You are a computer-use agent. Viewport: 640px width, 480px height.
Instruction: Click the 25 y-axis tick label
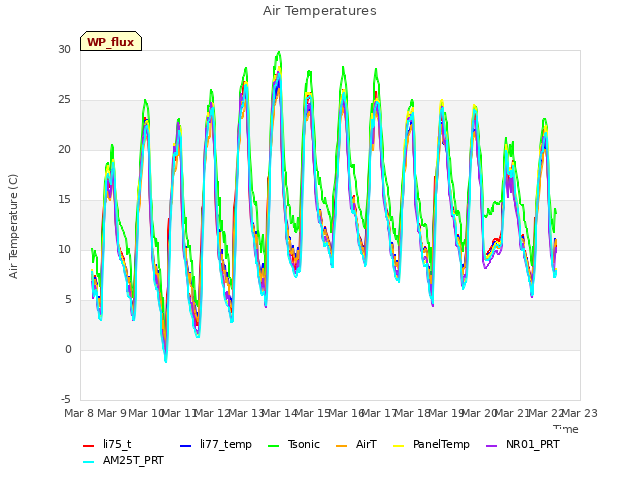[64, 100]
